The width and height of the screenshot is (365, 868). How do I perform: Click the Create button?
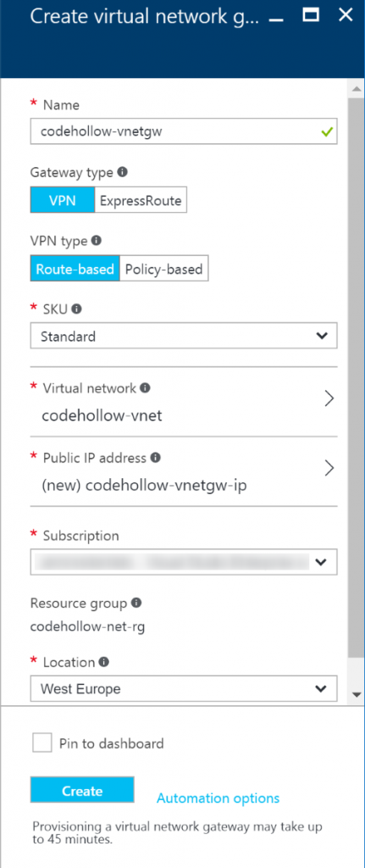point(82,791)
